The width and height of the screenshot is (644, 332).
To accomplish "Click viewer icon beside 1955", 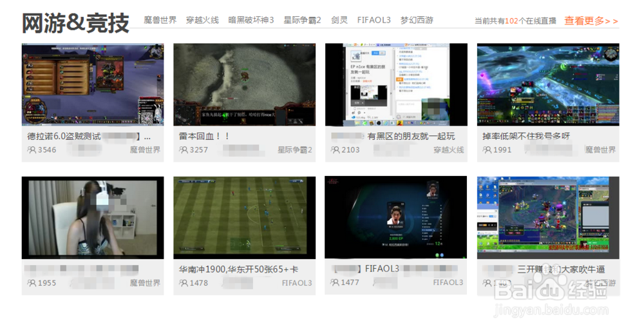I will tap(32, 283).
